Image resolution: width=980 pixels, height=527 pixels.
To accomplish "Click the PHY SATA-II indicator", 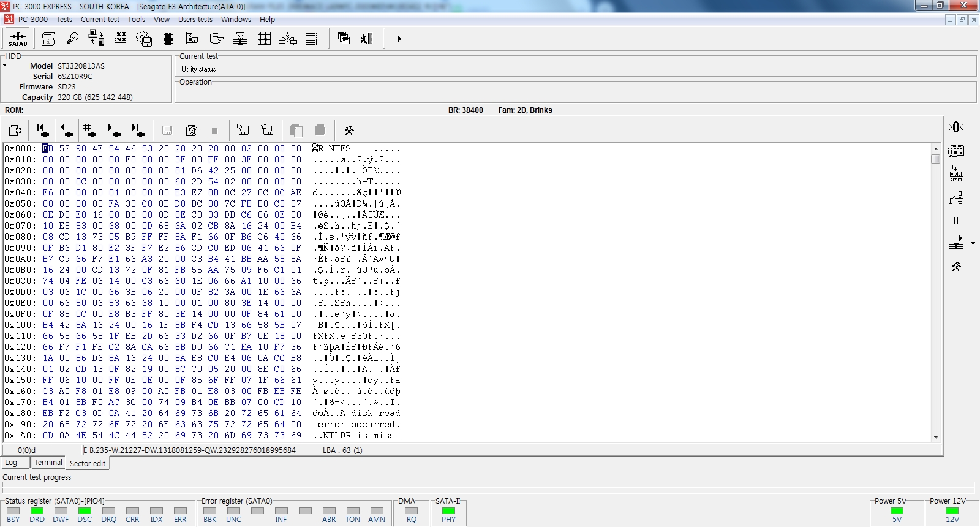I will [x=448, y=510].
